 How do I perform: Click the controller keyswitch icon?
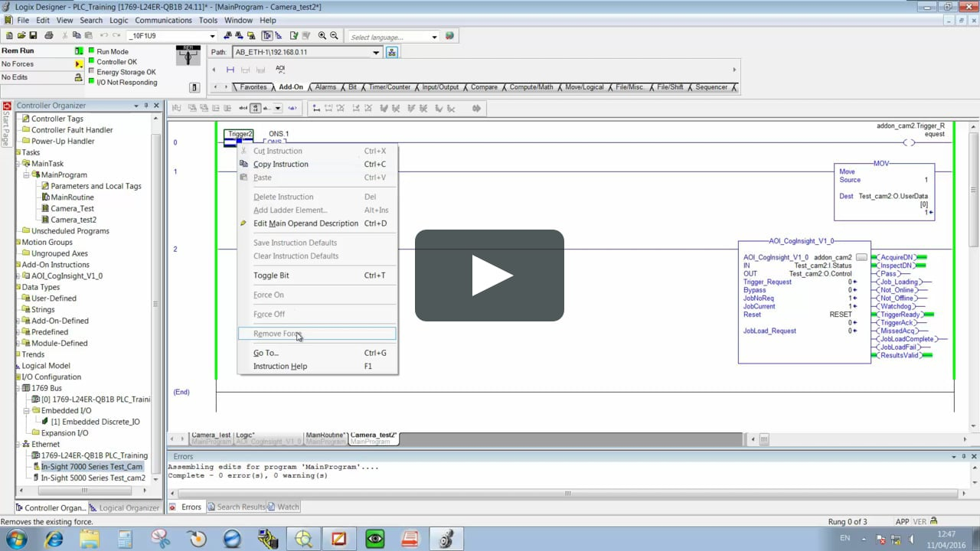click(x=188, y=55)
